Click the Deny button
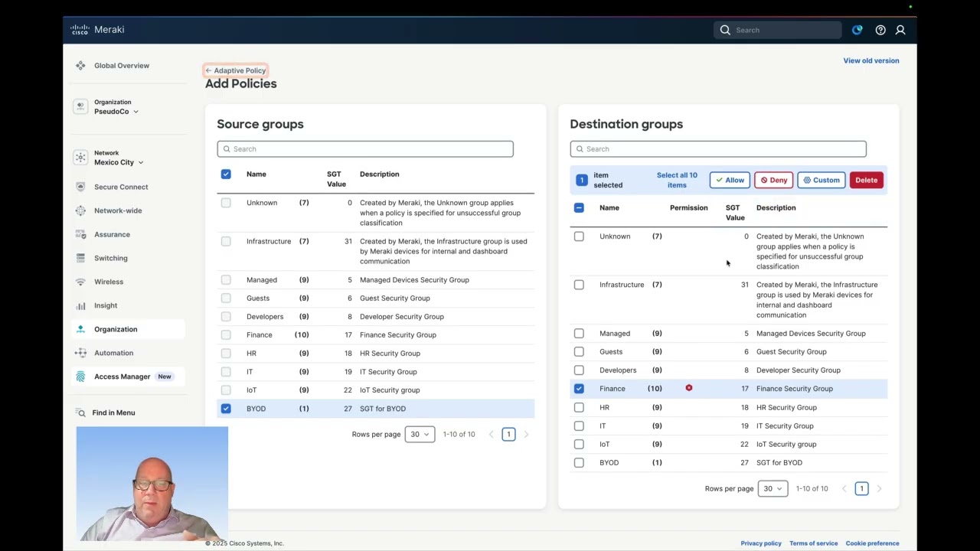980x551 pixels. tap(773, 180)
